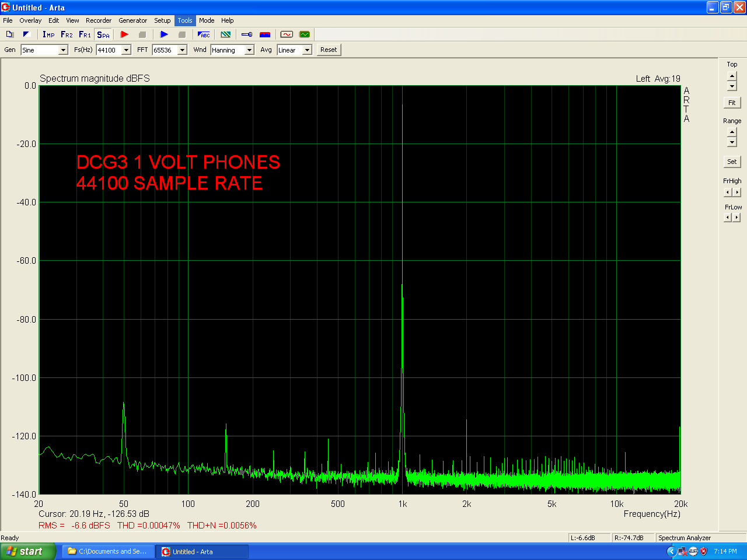
Task: Open the Edit menu
Action: coord(54,20)
